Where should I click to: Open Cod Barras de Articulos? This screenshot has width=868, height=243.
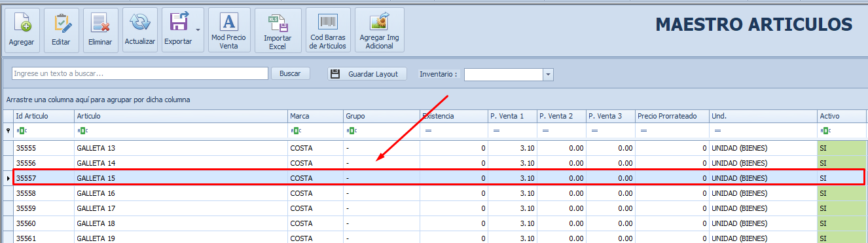(x=328, y=30)
